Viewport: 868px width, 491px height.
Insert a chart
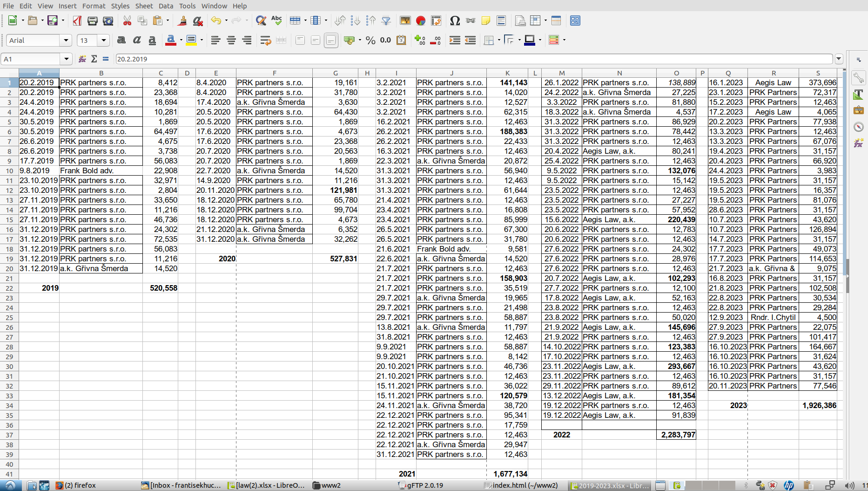point(421,20)
